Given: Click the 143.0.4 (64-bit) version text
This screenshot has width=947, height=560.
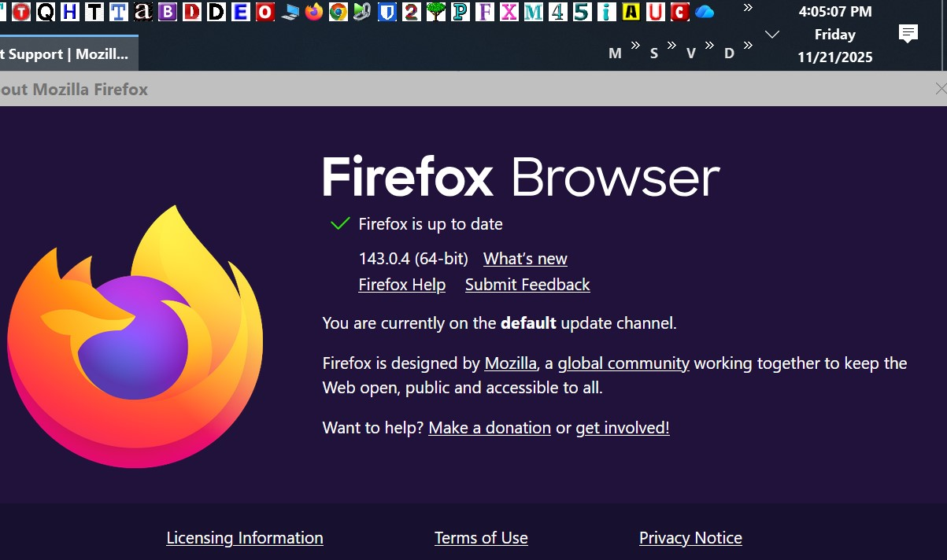Looking at the screenshot, I should [x=413, y=259].
